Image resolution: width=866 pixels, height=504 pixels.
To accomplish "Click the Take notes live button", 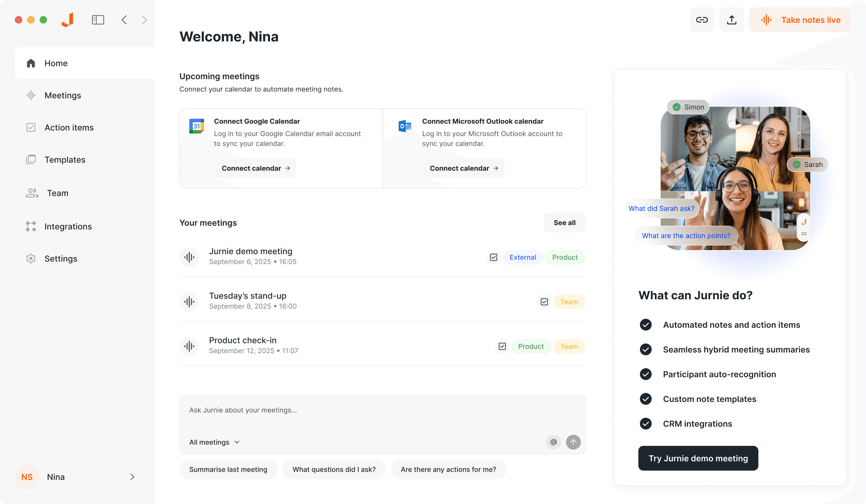I will [x=800, y=20].
